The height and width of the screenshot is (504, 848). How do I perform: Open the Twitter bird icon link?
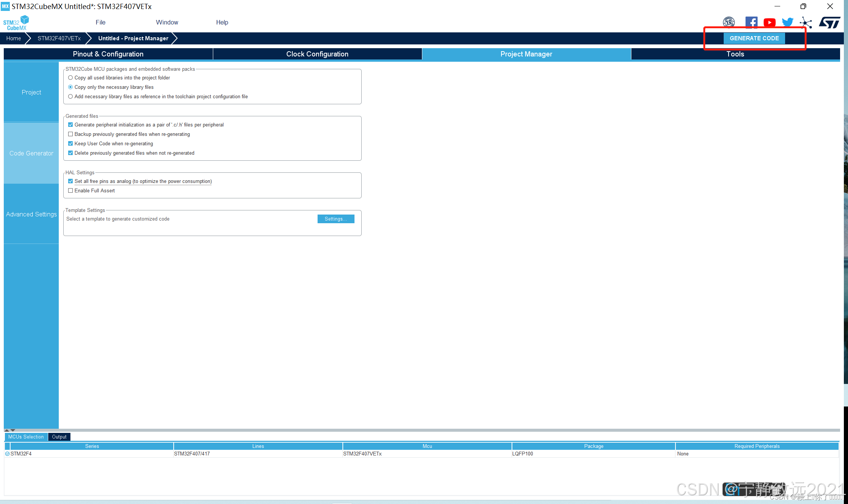(x=787, y=23)
